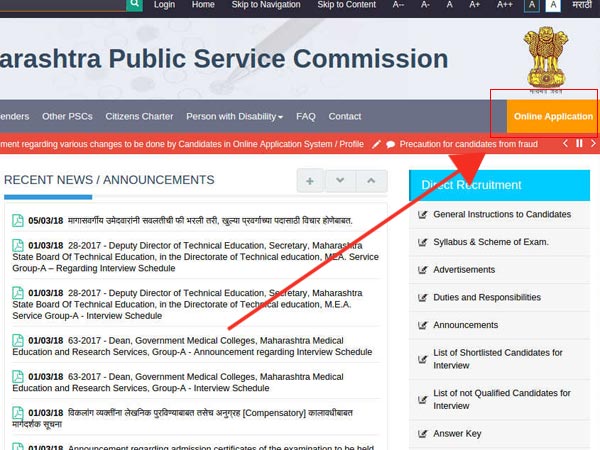Click the plus button beside Recent News

310,181
